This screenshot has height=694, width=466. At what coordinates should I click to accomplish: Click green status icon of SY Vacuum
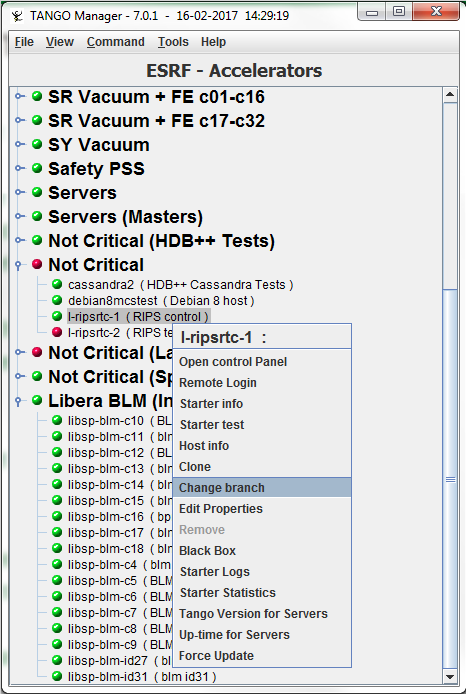coord(37,144)
